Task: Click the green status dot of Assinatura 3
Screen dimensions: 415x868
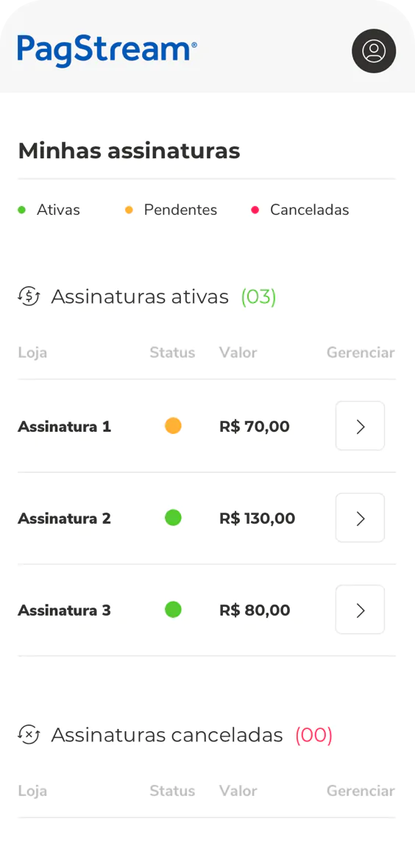Action: tap(174, 610)
